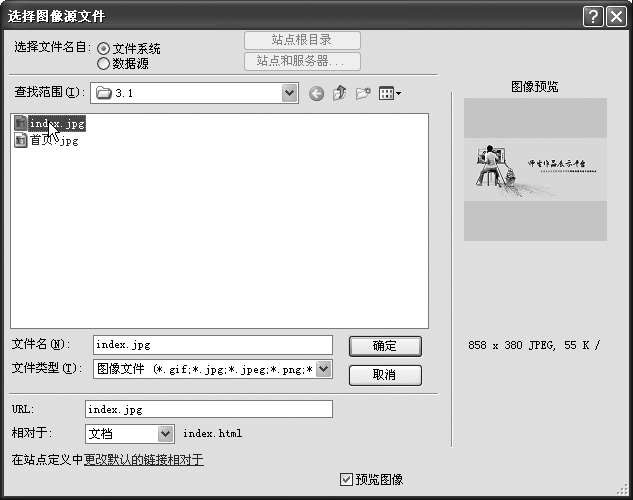
Task: Close the 选择图像源文件 dialog
Action: (x=616, y=16)
